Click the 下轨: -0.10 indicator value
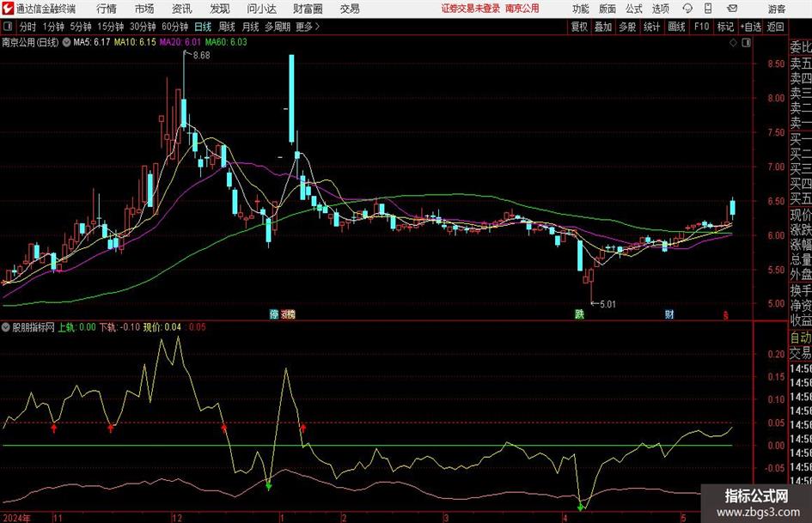This screenshot has height=523, width=812. coord(119,327)
